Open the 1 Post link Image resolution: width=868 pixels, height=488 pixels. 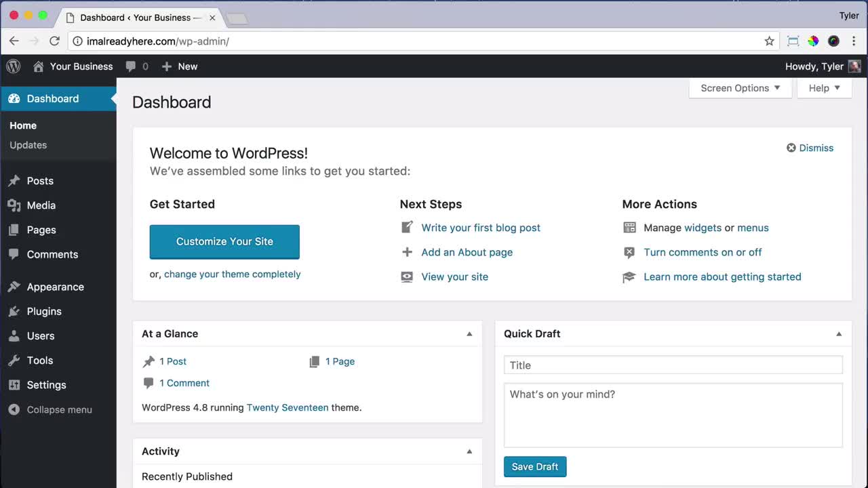[173, 361]
